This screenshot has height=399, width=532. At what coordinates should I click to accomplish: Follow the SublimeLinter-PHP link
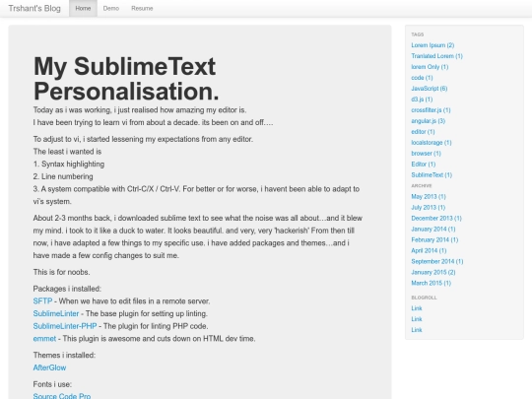(65, 326)
